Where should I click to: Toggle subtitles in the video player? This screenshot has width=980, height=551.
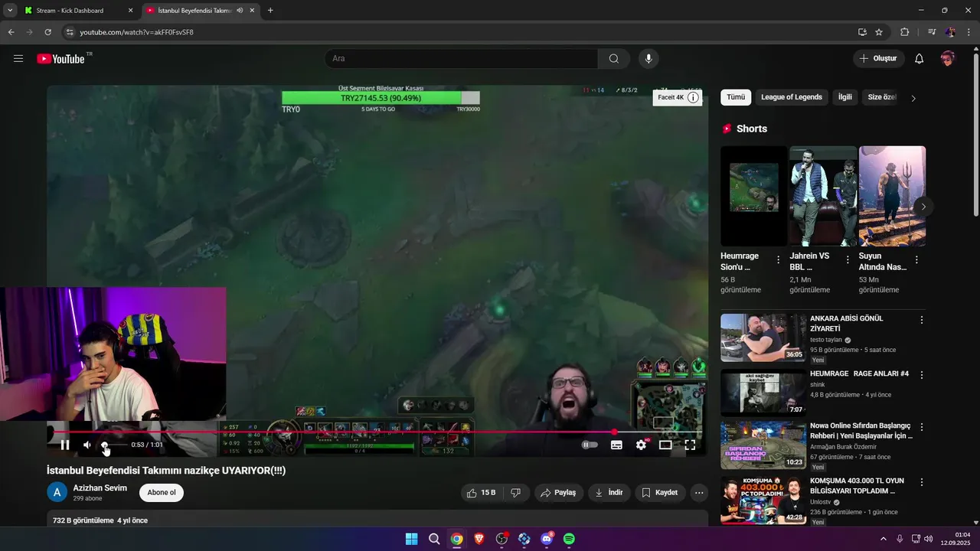(x=616, y=445)
